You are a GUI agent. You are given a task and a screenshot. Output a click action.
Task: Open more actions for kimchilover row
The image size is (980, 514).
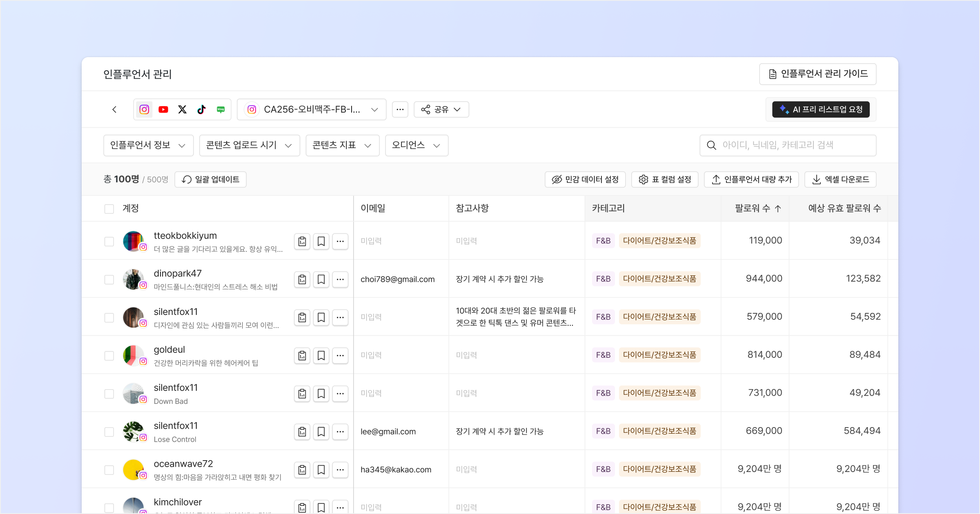coord(340,507)
